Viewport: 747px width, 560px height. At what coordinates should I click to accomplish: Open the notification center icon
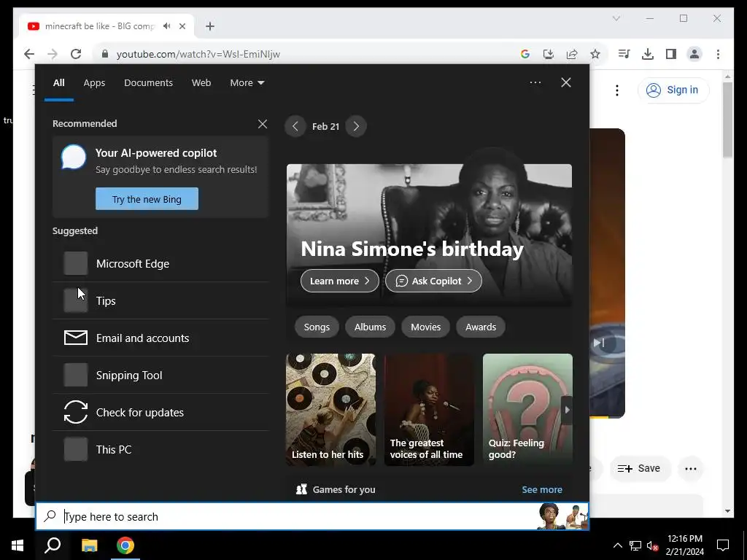(x=723, y=545)
